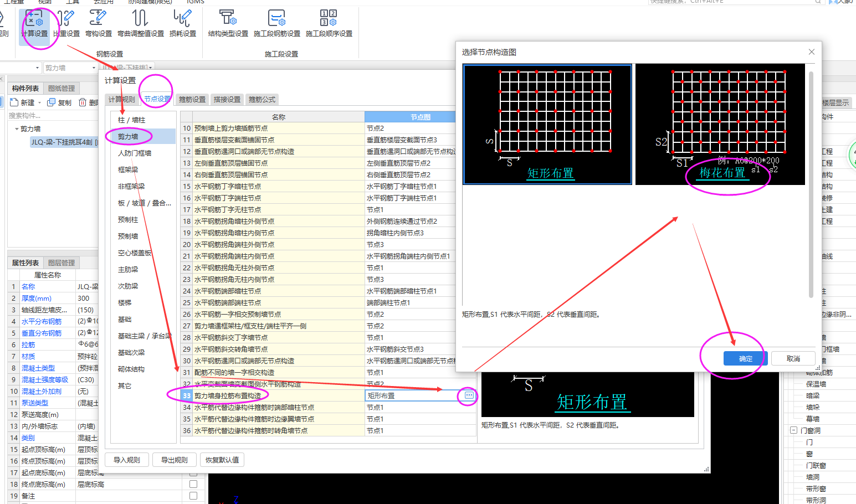Open the 属性列表 tab
856x504 pixels.
pos(25,263)
